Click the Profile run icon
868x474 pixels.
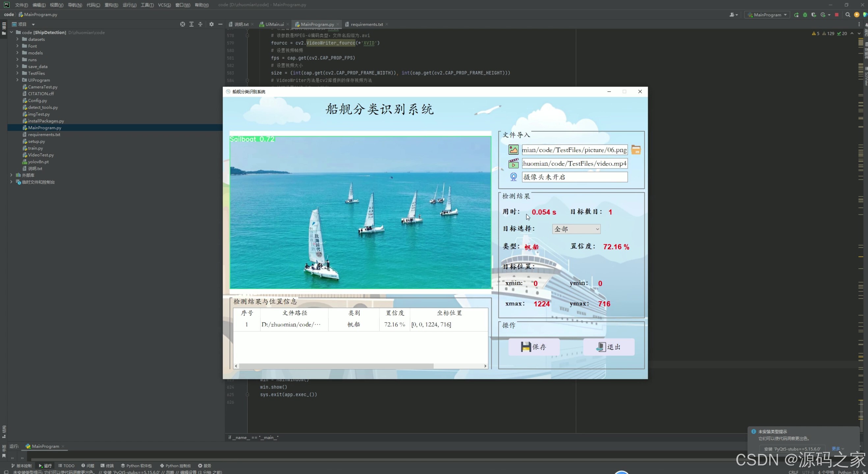823,14
